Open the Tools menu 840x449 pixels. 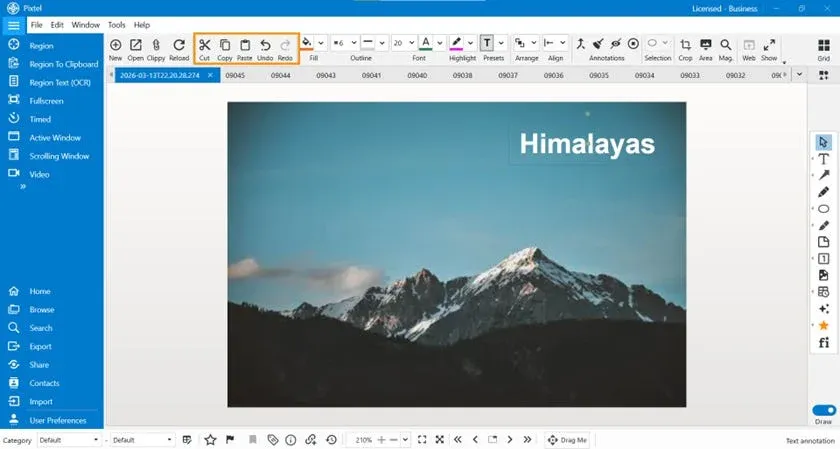tap(116, 25)
